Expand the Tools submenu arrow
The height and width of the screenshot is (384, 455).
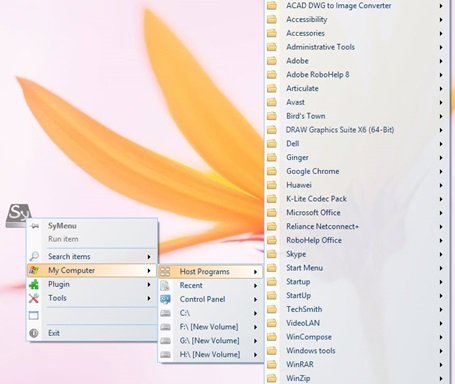[149, 298]
